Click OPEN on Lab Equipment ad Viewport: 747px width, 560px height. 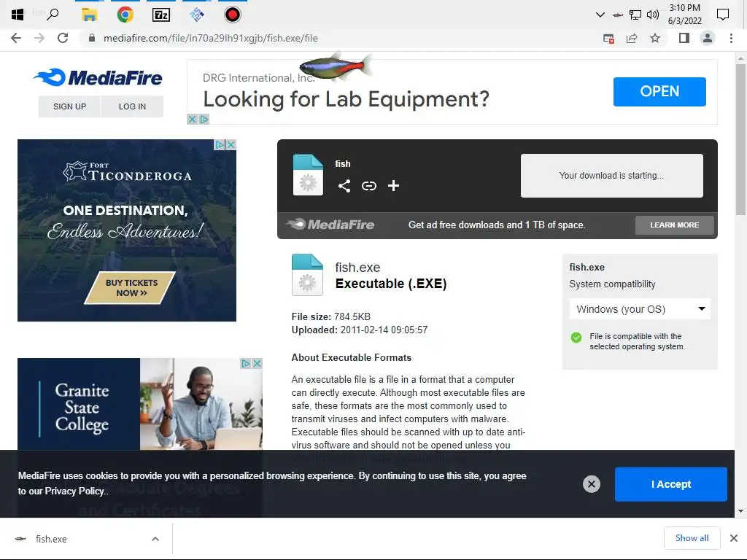pos(659,91)
